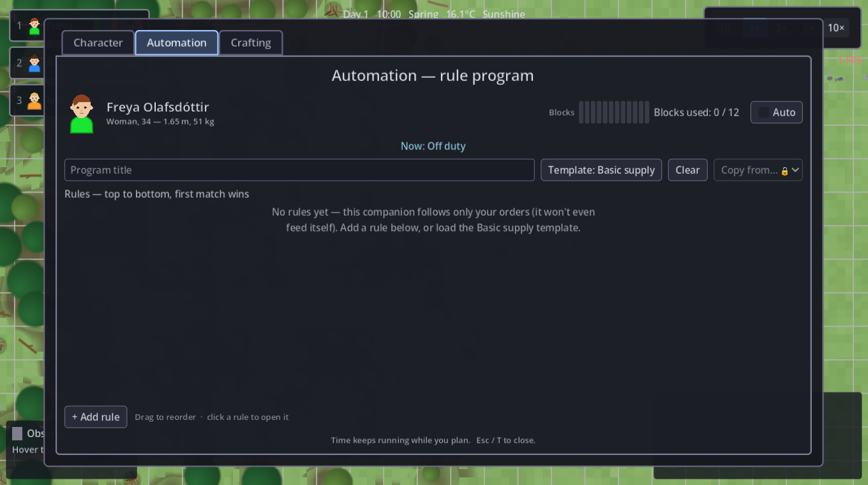Select the Automation tab
Viewport: 868px width, 485px height.
pos(177,43)
